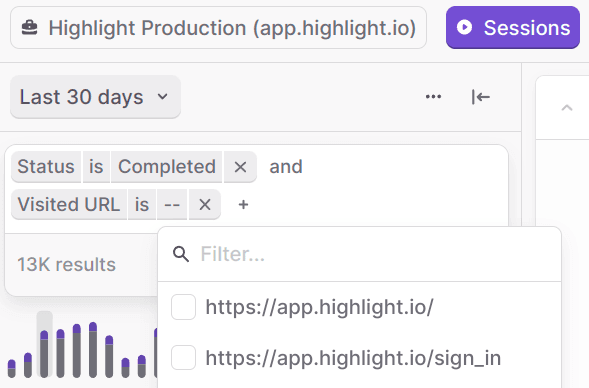Screen dimensions: 589x388
Task: Collapse the sessions side panel
Action: pyautogui.click(x=481, y=97)
